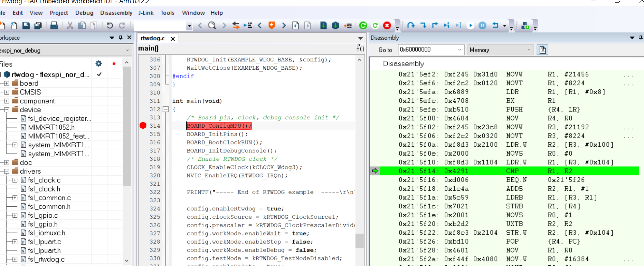Redo the last undone edit
This screenshot has width=644, height=266.
(122, 26)
